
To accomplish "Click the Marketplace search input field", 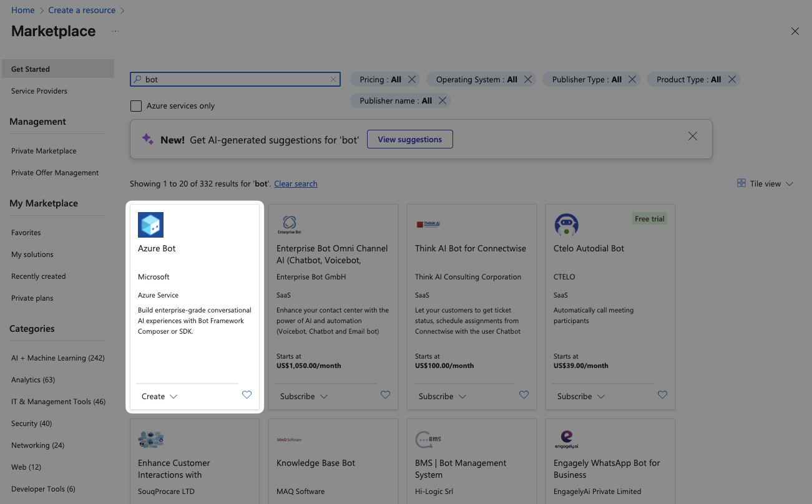I will 235,79.
